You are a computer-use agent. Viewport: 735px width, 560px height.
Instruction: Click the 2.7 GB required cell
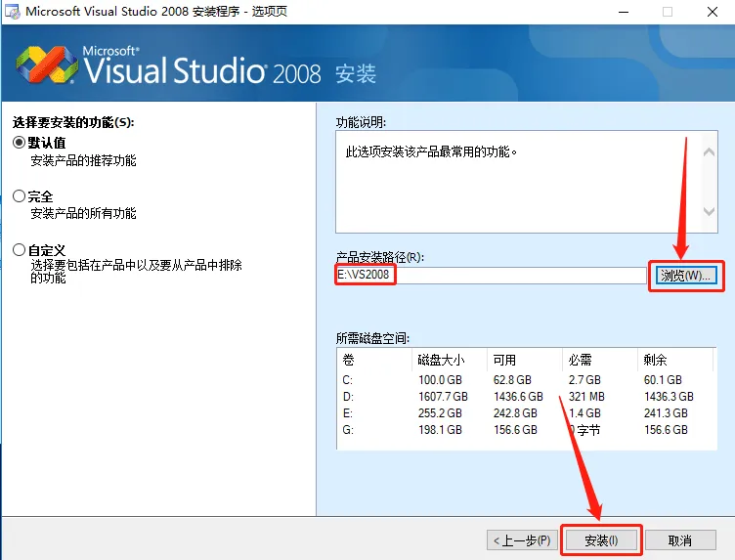584,380
